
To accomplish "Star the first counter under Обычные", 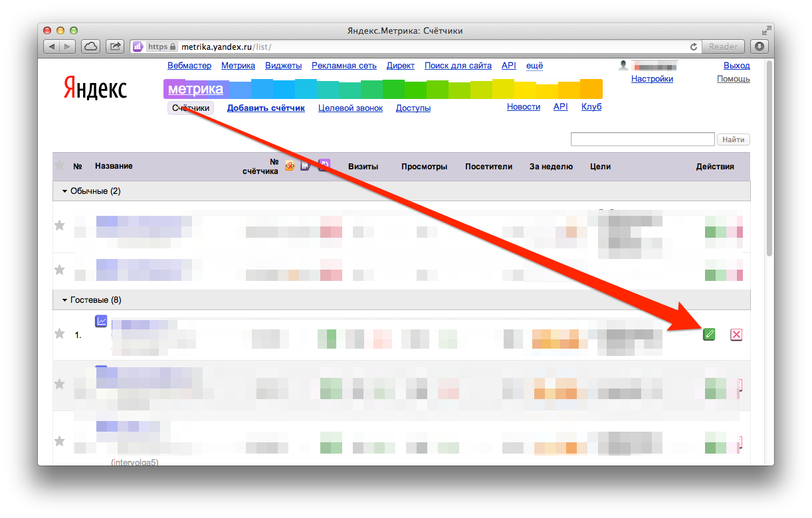I will tap(60, 226).
